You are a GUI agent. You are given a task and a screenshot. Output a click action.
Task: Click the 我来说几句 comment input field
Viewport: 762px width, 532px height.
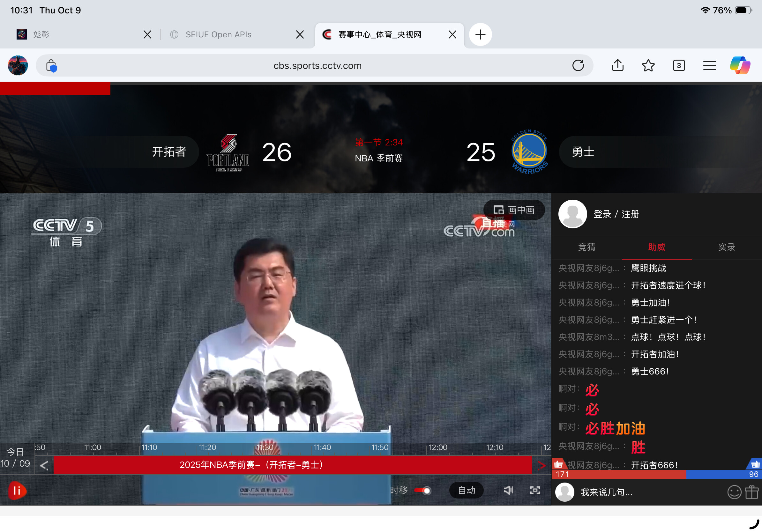631,492
